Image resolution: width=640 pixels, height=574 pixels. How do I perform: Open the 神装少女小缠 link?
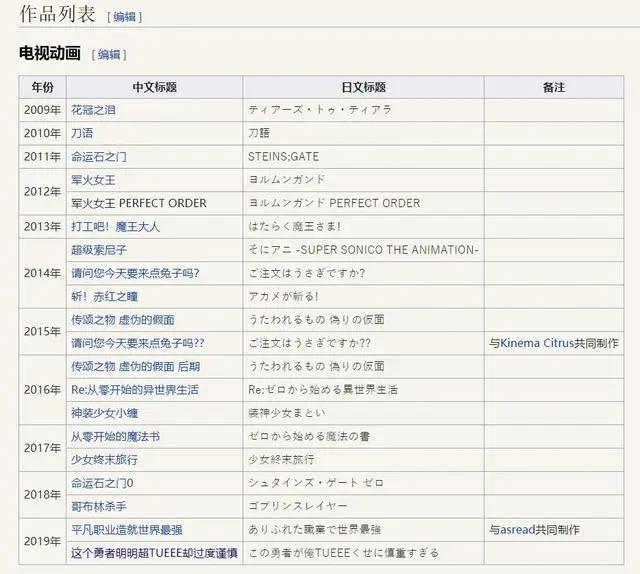(x=104, y=413)
